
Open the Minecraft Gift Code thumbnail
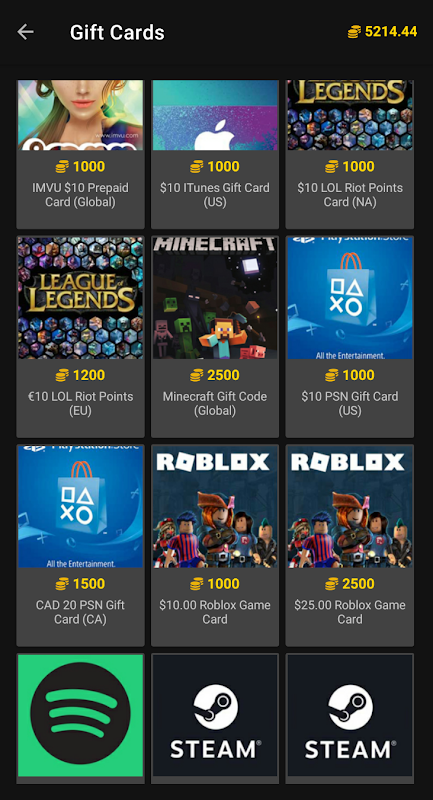215,298
